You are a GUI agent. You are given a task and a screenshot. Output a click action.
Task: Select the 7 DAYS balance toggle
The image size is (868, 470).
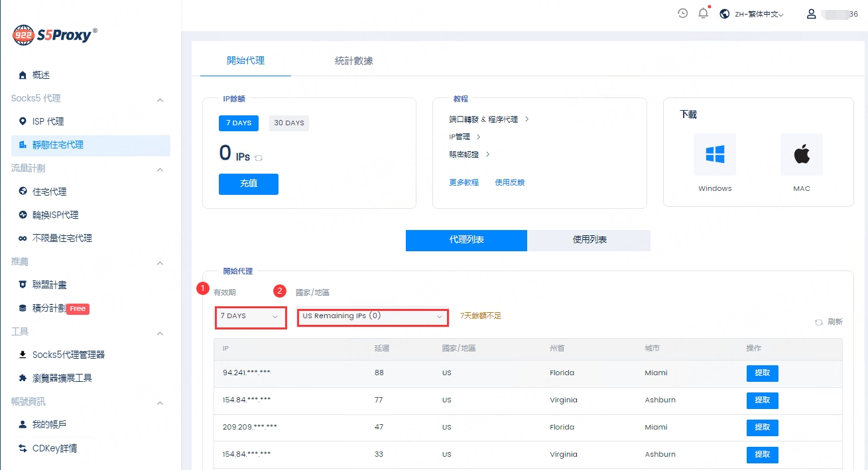[x=238, y=123]
